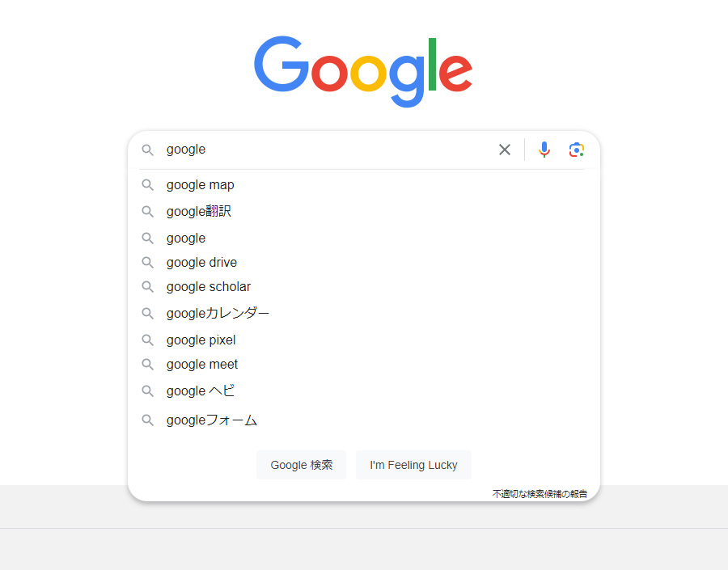Open Google Lens image search icon
This screenshot has height=570, width=728.
pyautogui.click(x=576, y=150)
